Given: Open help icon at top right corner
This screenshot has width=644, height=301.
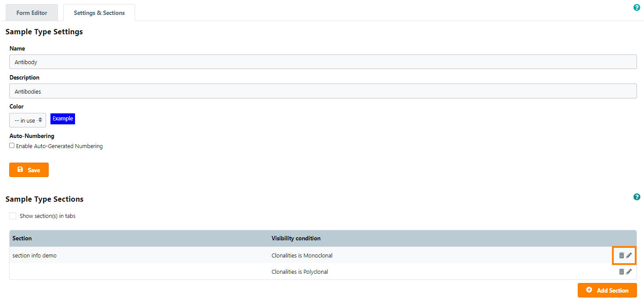Looking at the screenshot, I should tap(637, 7).
